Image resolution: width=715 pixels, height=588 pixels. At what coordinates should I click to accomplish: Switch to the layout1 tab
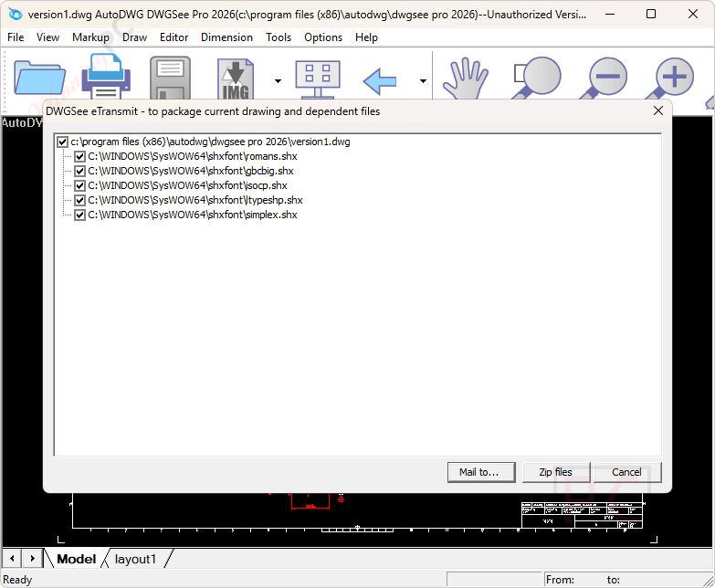(135, 560)
